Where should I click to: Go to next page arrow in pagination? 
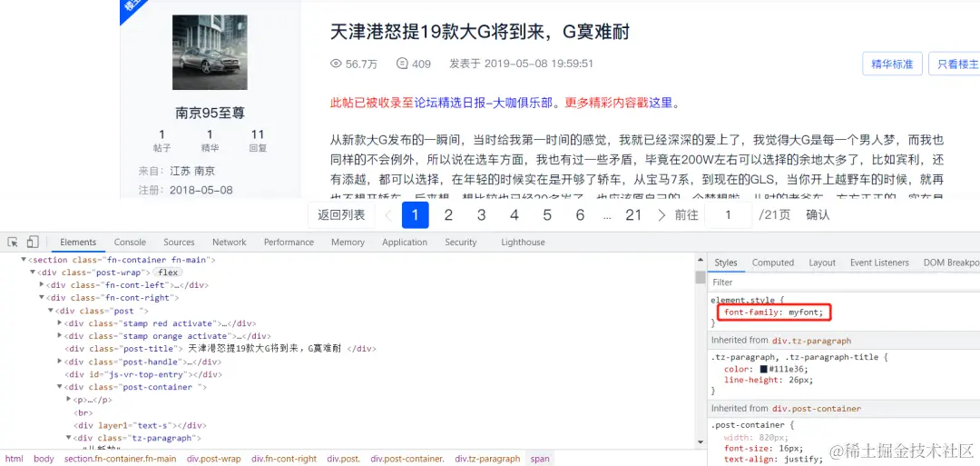(661, 215)
